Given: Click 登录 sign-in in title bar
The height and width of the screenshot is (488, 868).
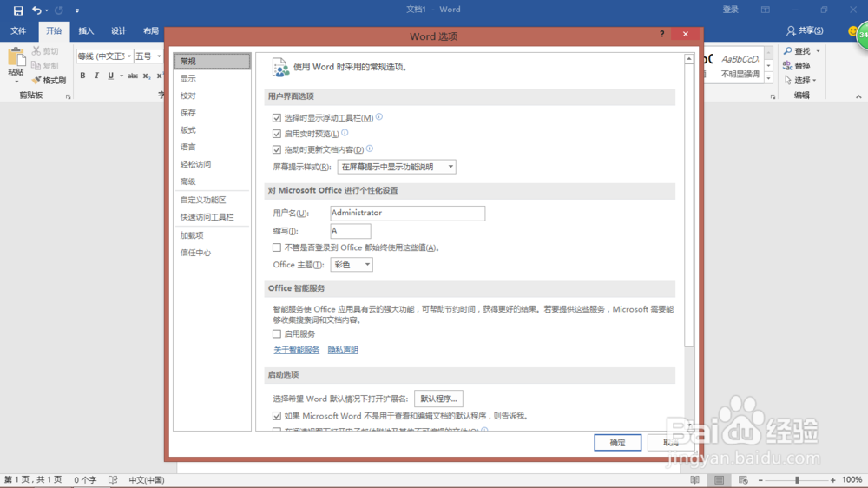Looking at the screenshot, I should [x=731, y=10].
